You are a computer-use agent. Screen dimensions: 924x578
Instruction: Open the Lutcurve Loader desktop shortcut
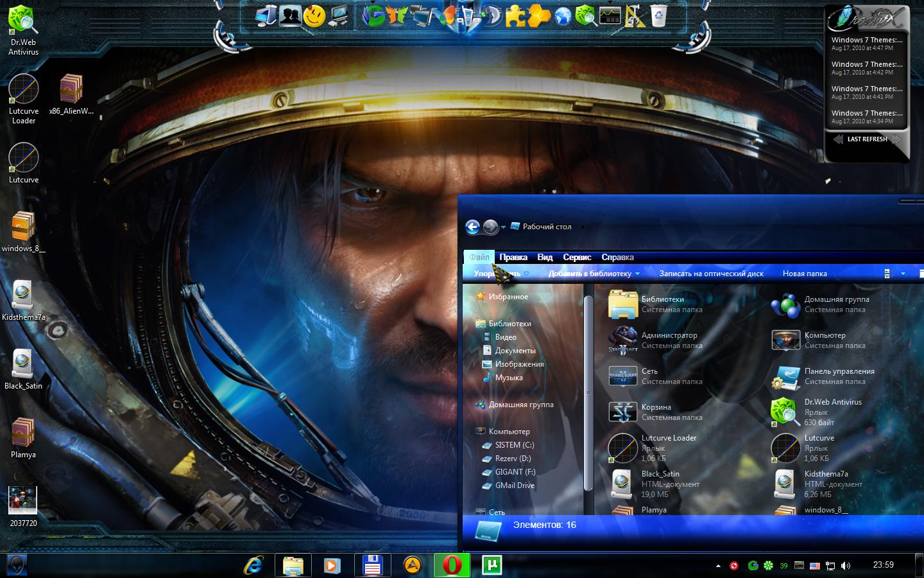pos(23,99)
